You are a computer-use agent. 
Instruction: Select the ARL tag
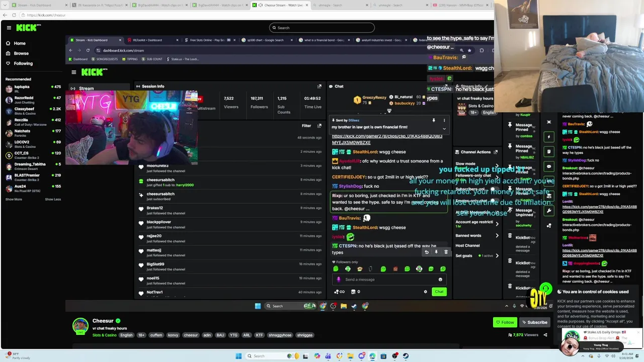coord(247,335)
